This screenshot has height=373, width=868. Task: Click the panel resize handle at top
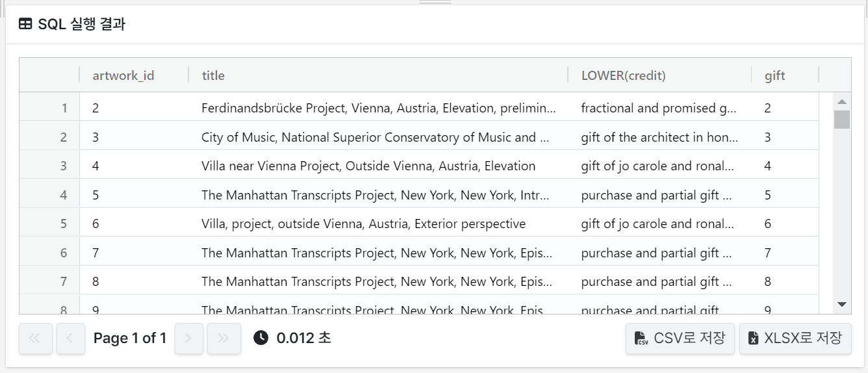435,3
